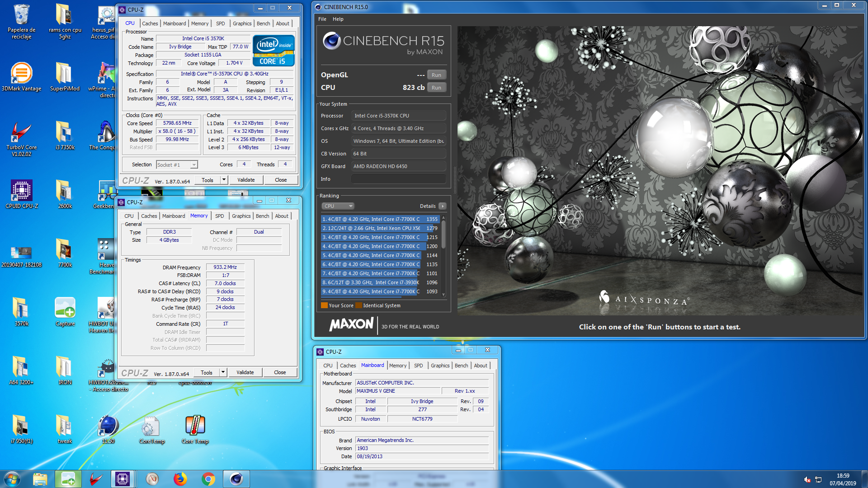Image resolution: width=868 pixels, height=488 pixels.
Task: Click Close in the Memory CPU-Z window
Action: click(x=280, y=372)
